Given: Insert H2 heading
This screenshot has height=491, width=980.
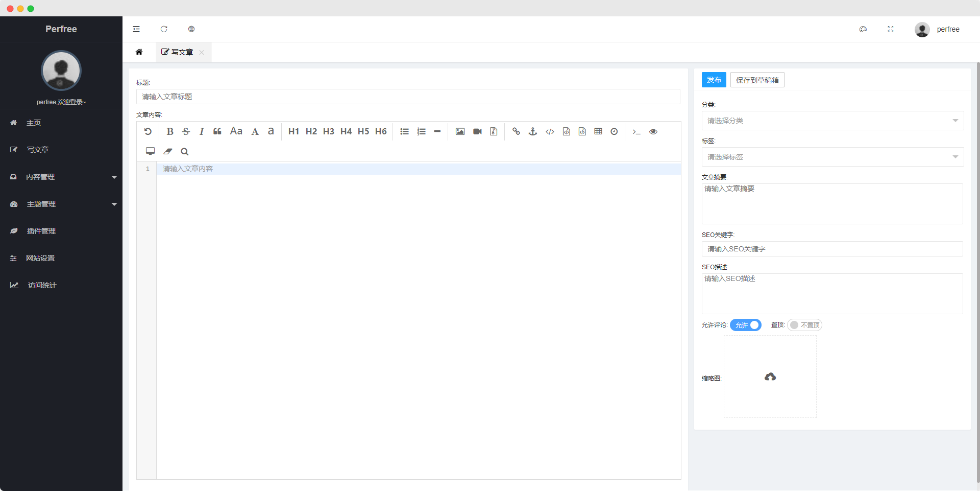Looking at the screenshot, I should (x=311, y=131).
